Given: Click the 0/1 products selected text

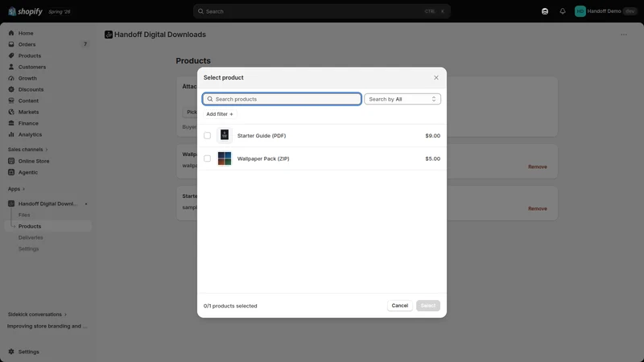Looking at the screenshot, I should (x=230, y=306).
